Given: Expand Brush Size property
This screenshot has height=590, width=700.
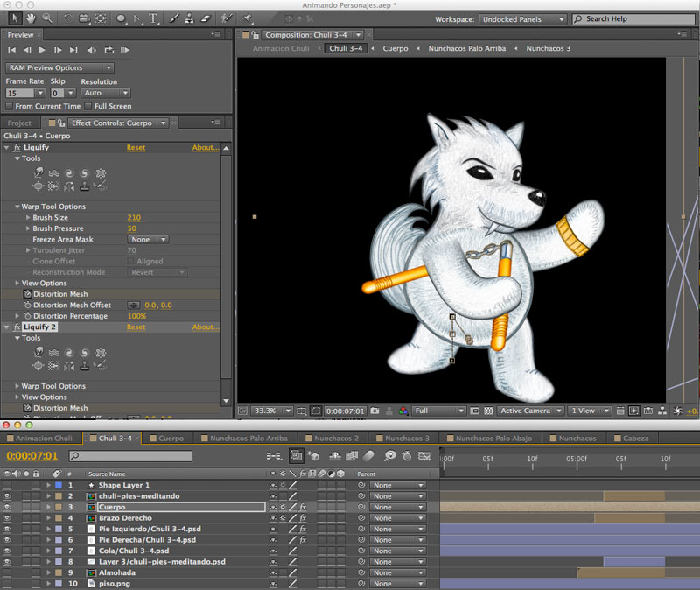Looking at the screenshot, I should [x=28, y=217].
